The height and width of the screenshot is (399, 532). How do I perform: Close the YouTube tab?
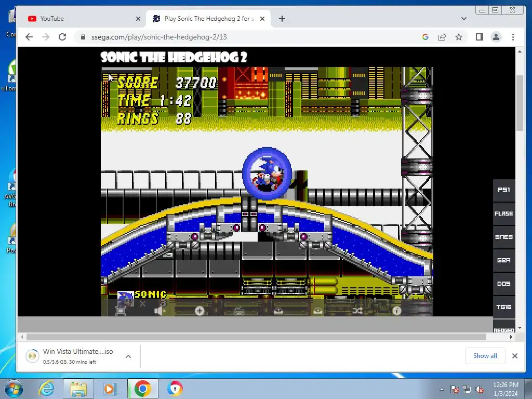point(138,19)
